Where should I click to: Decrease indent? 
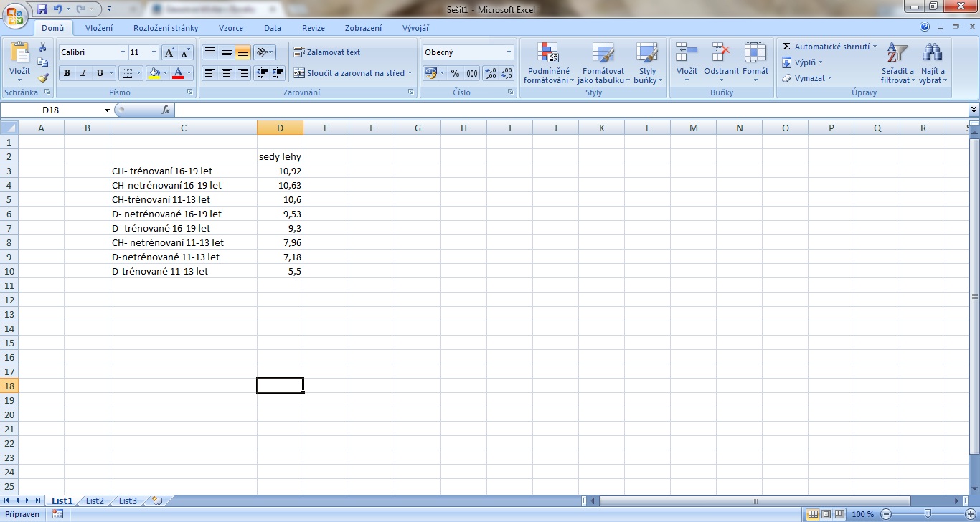[262, 73]
